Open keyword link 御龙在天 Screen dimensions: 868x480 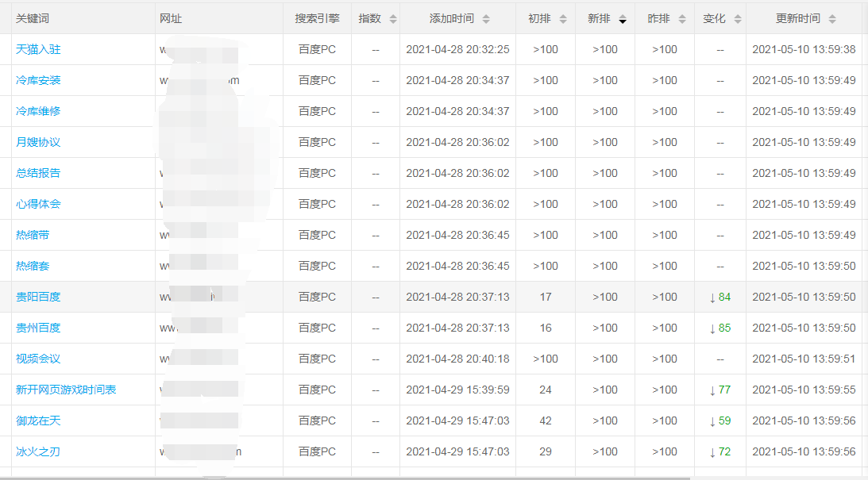[38, 420]
